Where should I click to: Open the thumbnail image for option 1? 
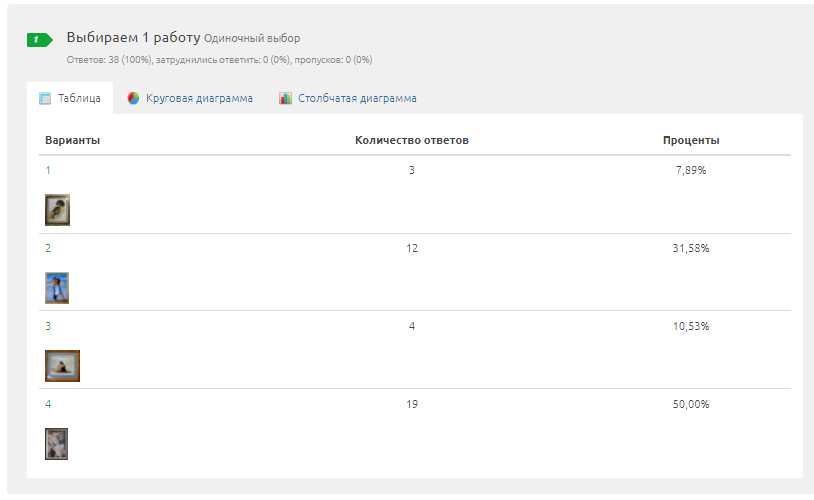pos(57,210)
